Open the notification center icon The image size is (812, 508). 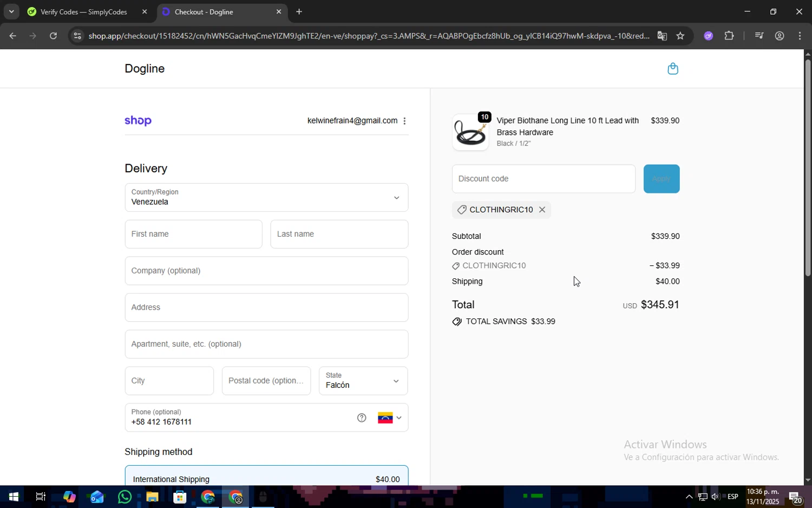pos(795,497)
